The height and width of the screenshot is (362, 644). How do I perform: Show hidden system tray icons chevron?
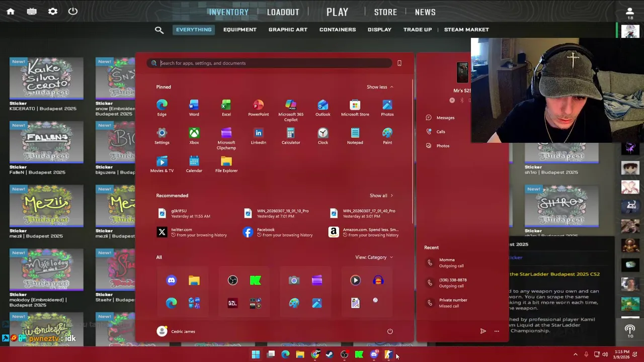(x=576, y=354)
